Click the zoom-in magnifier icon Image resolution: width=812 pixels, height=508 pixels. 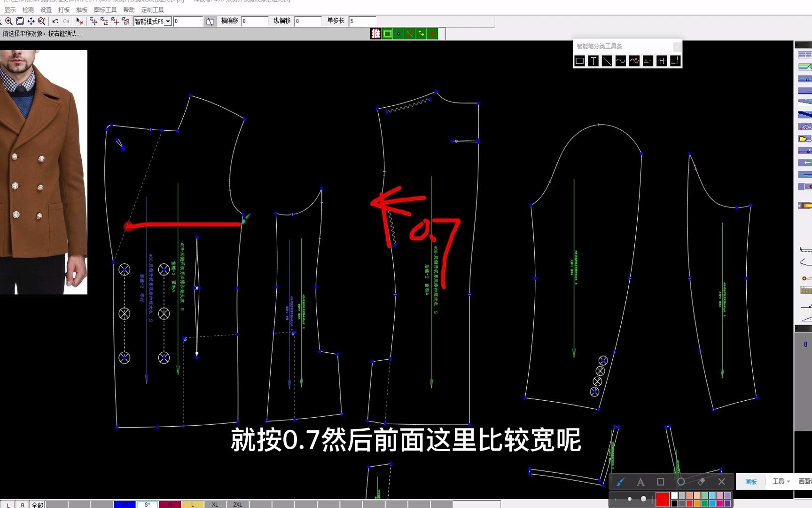[x=9, y=21]
